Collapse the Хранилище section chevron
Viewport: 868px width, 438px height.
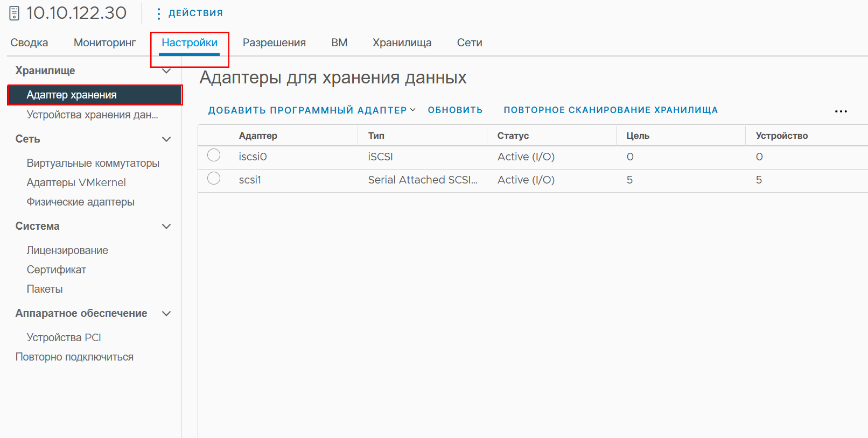pyautogui.click(x=166, y=71)
